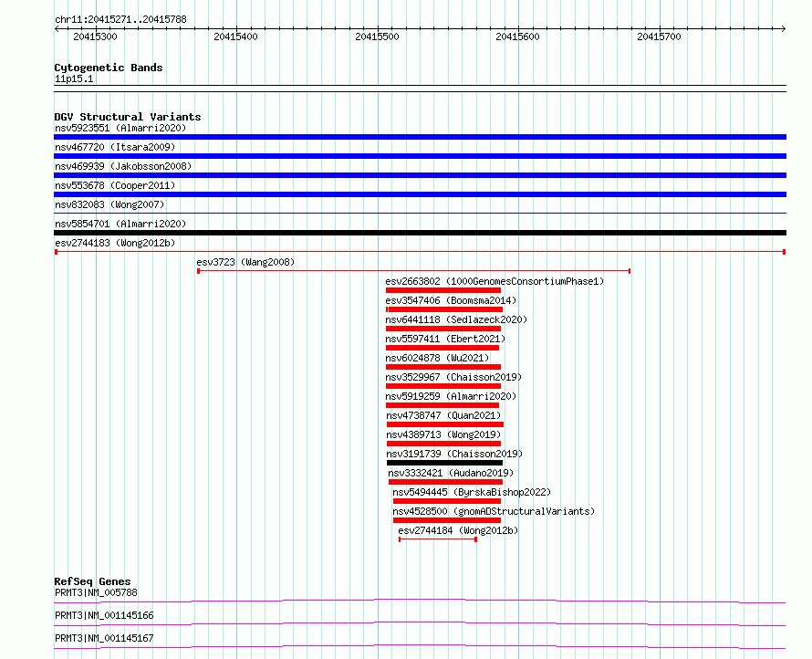The height and width of the screenshot is (659, 812).
Task: Select the esv2744183 (Wong2012b) variant label
Action: (x=114, y=243)
